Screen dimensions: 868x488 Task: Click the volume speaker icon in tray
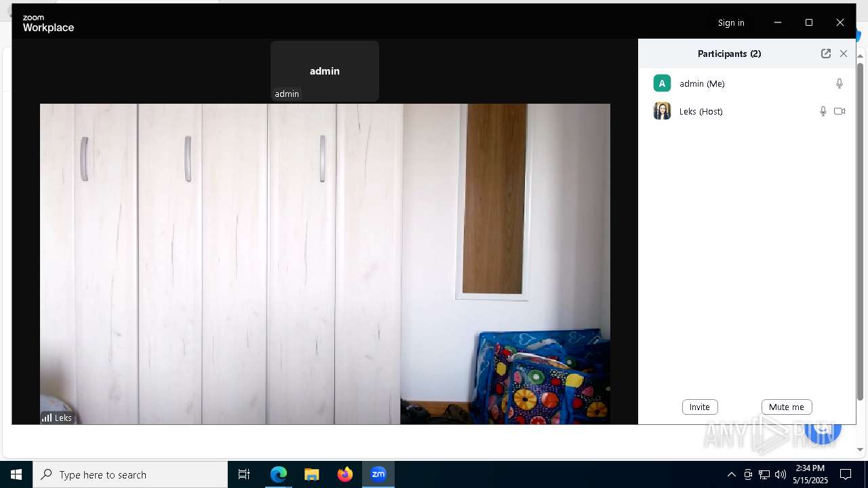click(x=781, y=474)
